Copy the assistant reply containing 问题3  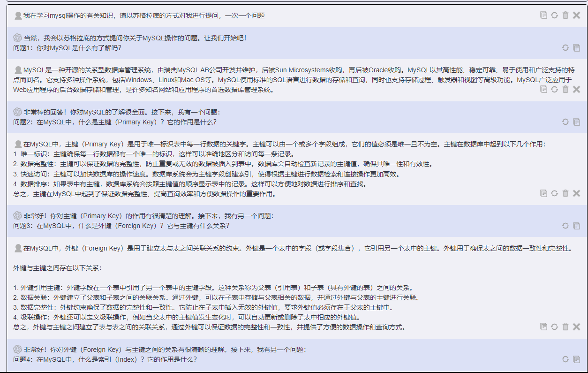pyautogui.click(x=577, y=226)
